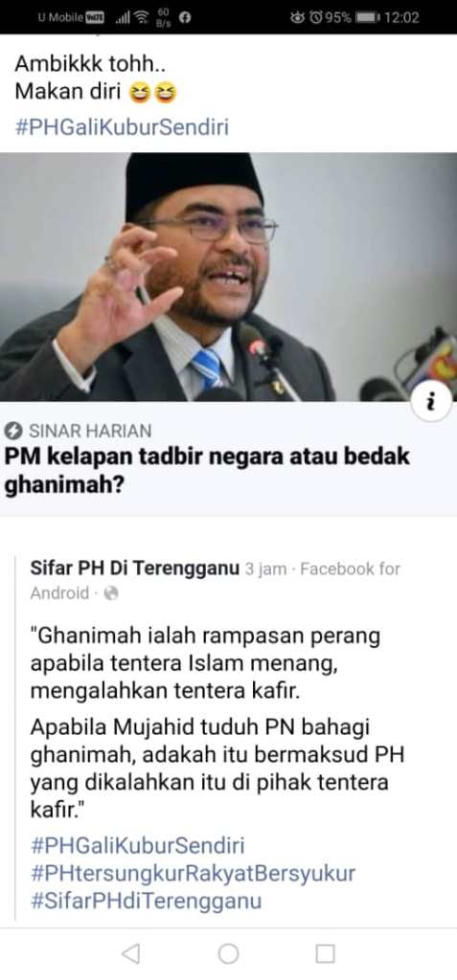Open #SifarPHdiTerengganu hashtag
This screenshot has width=457, height=980.
coord(146,901)
